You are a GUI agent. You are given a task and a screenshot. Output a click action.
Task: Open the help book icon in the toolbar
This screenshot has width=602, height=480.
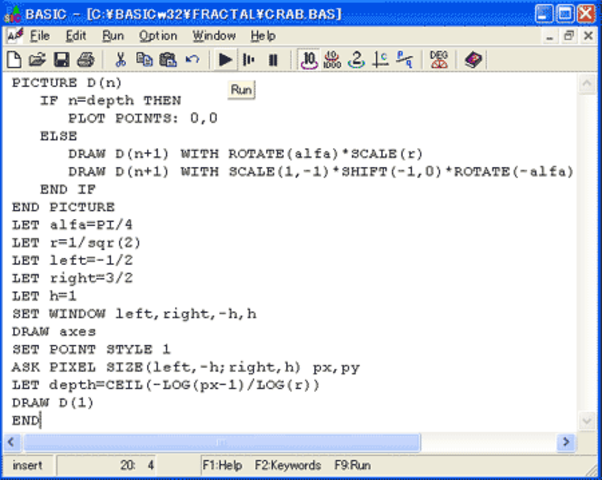point(473,60)
